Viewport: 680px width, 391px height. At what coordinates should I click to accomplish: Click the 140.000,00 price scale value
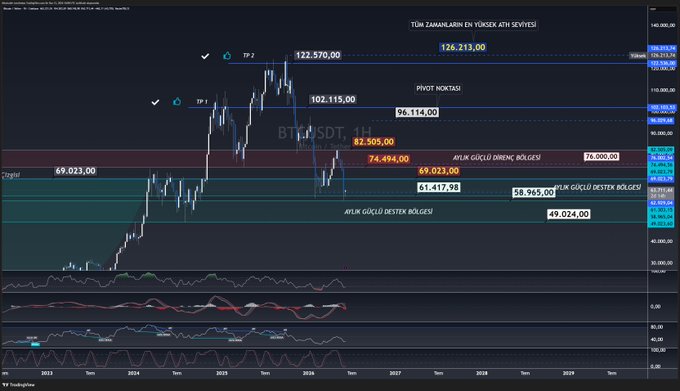point(663,25)
